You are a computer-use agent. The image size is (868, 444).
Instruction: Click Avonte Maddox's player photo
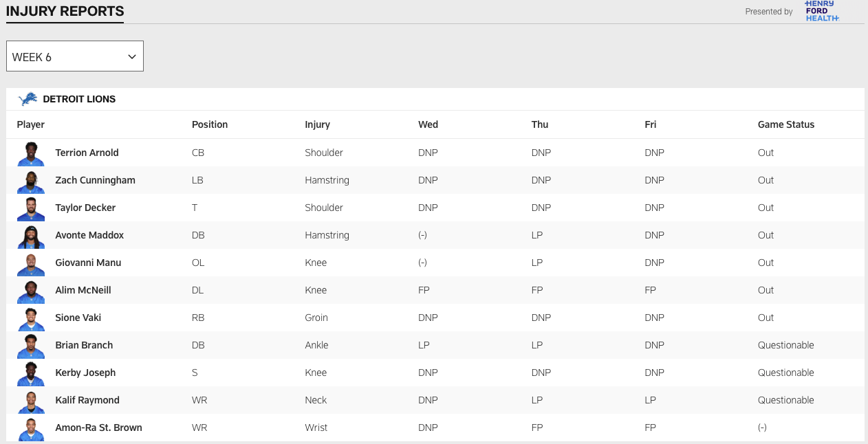click(30, 236)
